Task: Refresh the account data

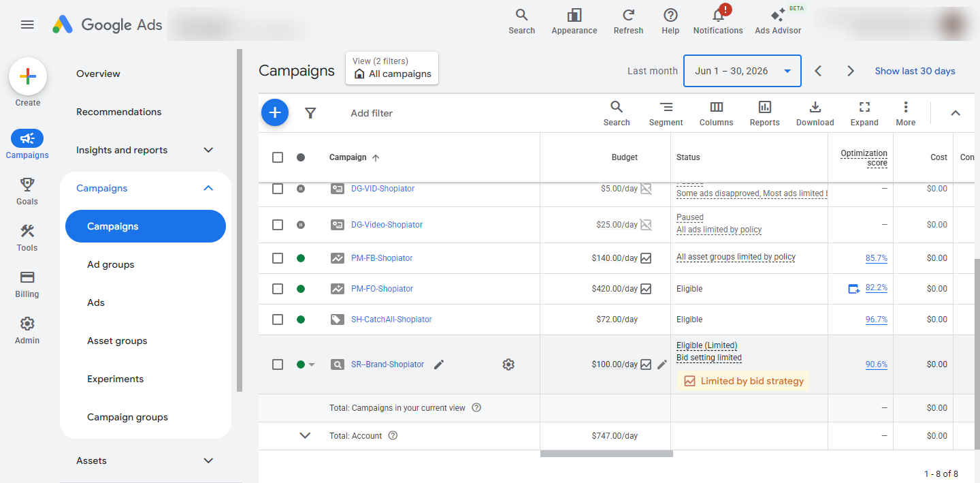Action: tap(628, 22)
